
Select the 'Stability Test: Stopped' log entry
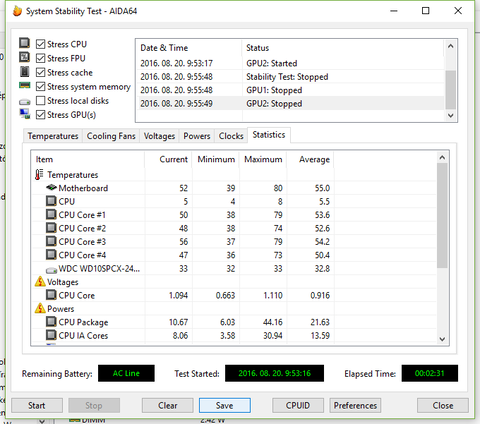pos(291,77)
